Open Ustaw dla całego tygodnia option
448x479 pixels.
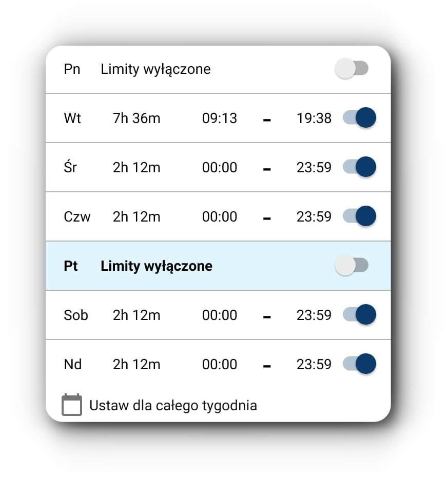pyautogui.click(x=173, y=406)
